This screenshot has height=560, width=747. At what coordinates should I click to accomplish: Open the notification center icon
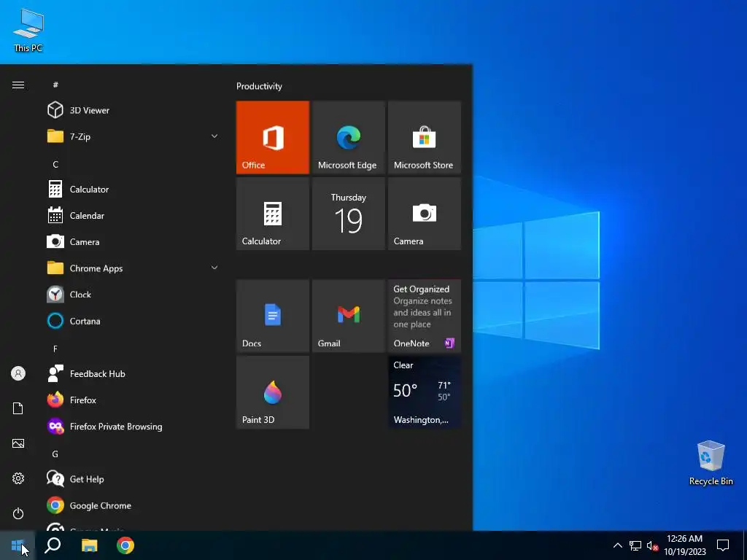723,545
